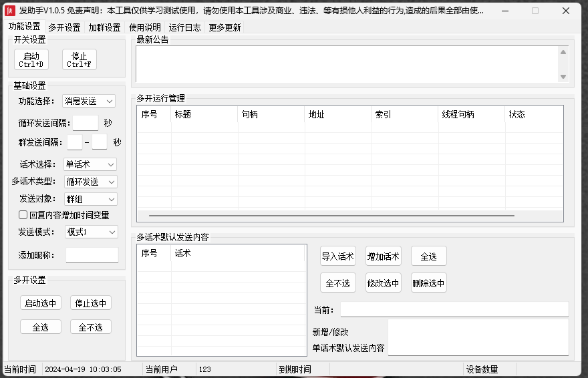588x378 pixels.
Task: Click the horizontal scrollbar in 多开运行管理 table
Action: click(x=331, y=216)
